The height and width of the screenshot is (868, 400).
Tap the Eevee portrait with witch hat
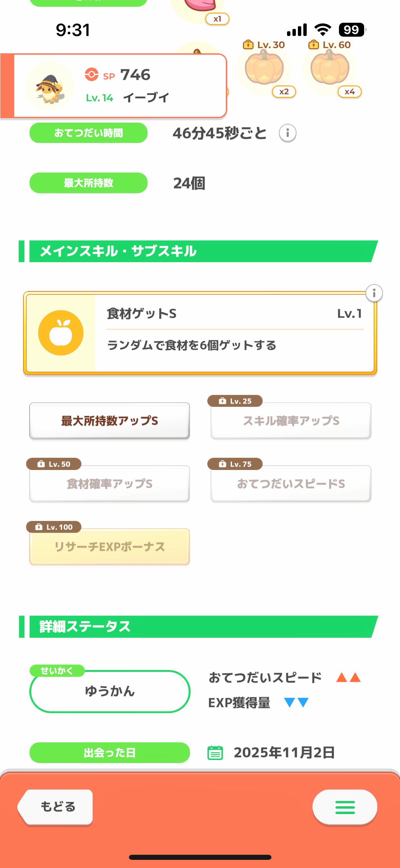tap(50, 87)
